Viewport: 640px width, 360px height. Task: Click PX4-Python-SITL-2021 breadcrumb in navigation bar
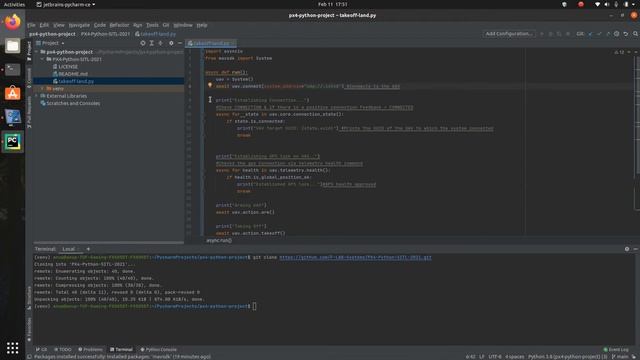(x=105, y=34)
